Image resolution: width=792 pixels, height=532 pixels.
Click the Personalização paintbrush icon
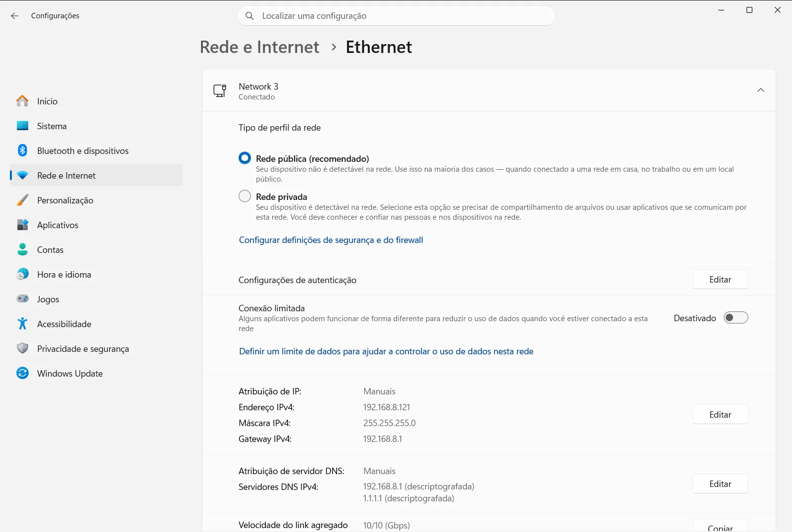[22, 200]
